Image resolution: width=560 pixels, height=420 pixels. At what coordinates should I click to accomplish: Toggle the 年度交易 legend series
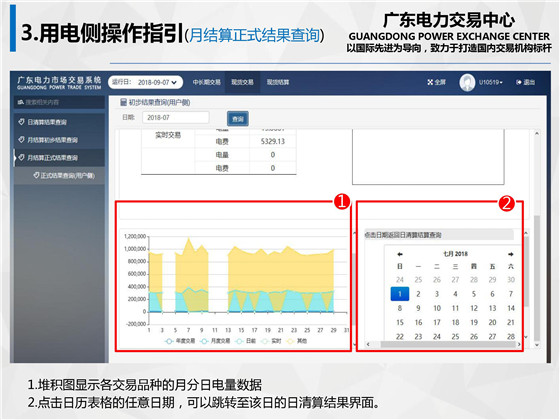180,341
